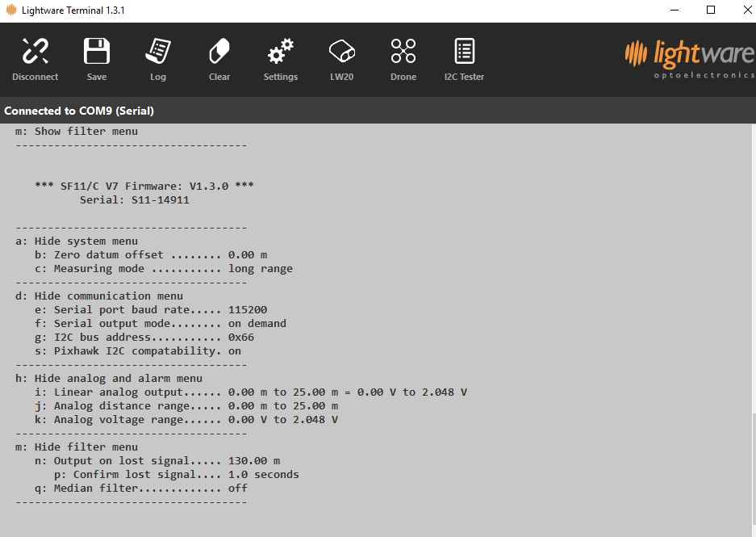The height and width of the screenshot is (537, 756).
Task: Click 'a: Hide system menu' line
Action: [x=76, y=241]
